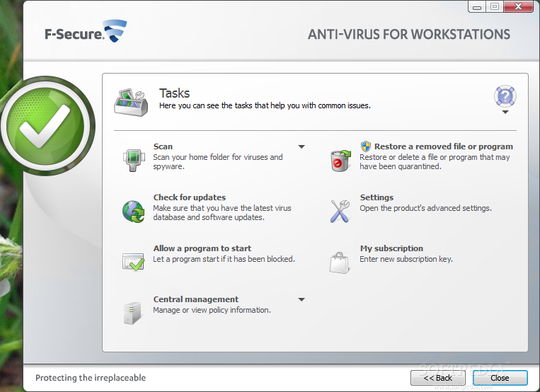540x392 pixels.
Task: Open Restore a removed file or program
Action: pyautogui.click(x=444, y=146)
